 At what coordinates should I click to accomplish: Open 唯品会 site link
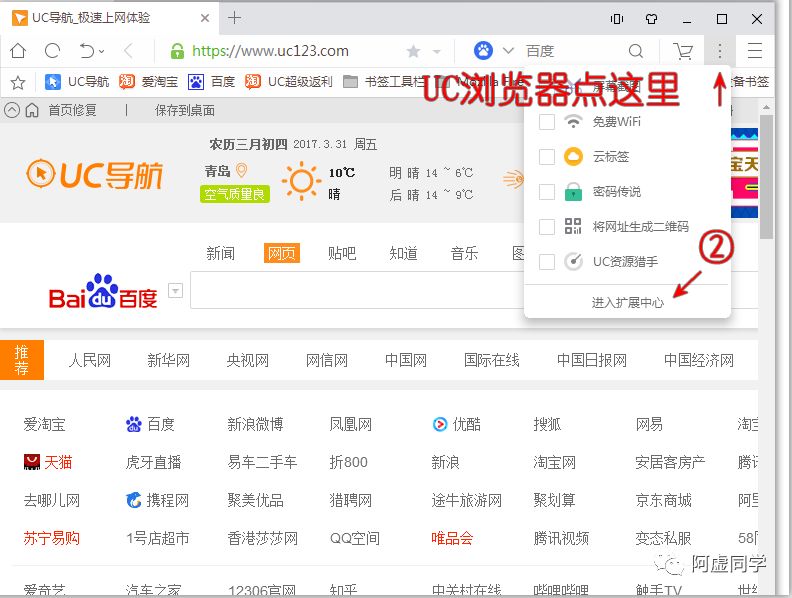tap(452, 538)
